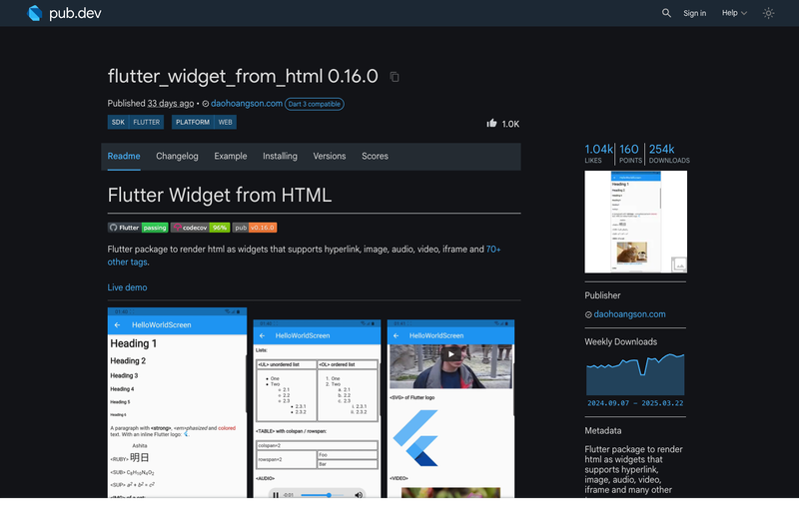Switch to the Readme tab
Image resolution: width=799 pixels, height=532 pixels.
coord(124,157)
